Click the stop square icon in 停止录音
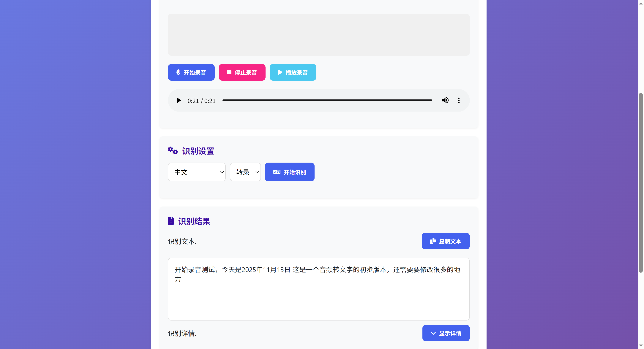 coord(229,72)
